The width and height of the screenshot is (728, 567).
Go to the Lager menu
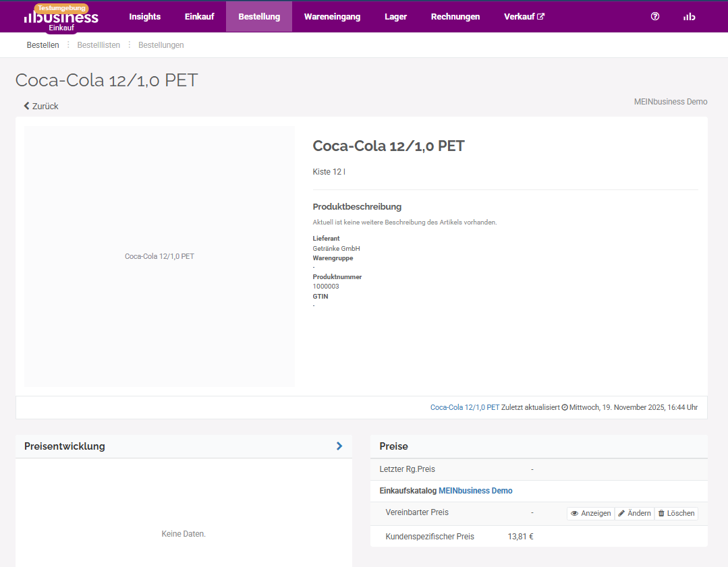pos(395,17)
